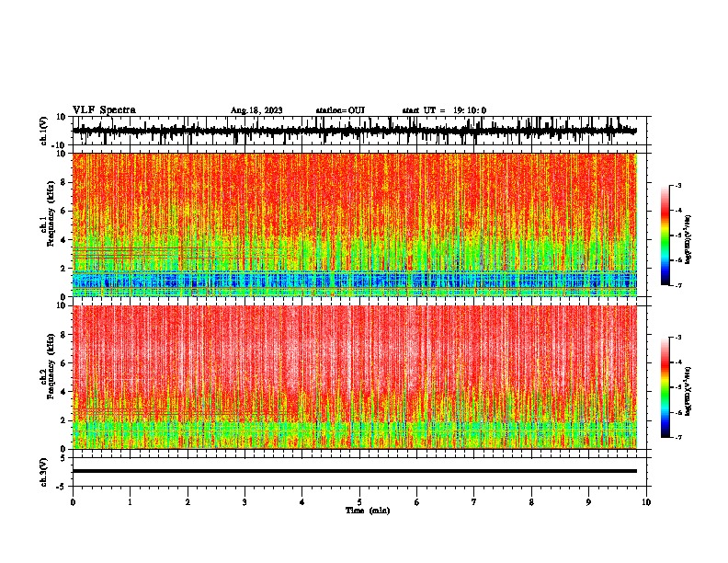728x563 pixels.
Task: Click time axis tick label "3"
Action: point(245,502)
